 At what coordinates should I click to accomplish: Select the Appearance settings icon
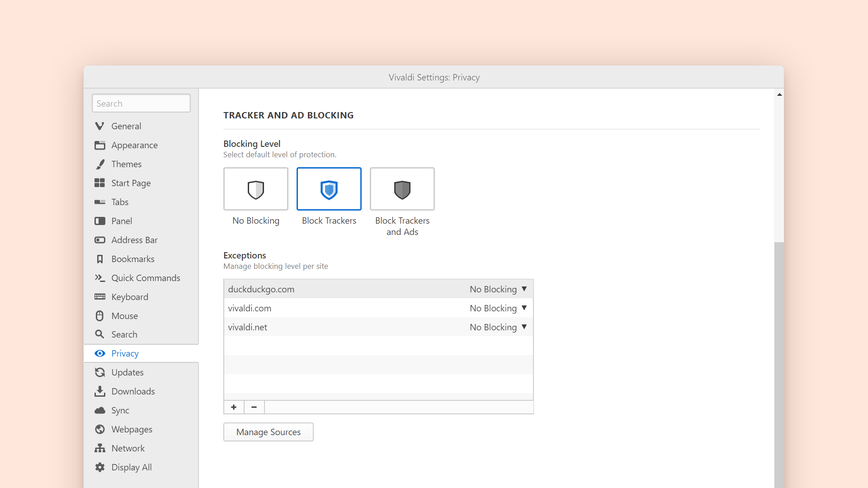[x=100, y=145]
